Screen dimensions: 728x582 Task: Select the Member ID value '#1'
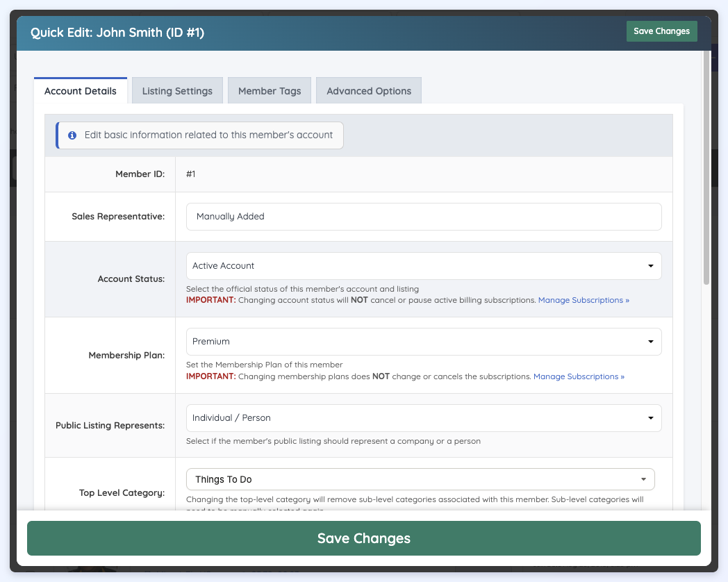(x=191, y=174)
